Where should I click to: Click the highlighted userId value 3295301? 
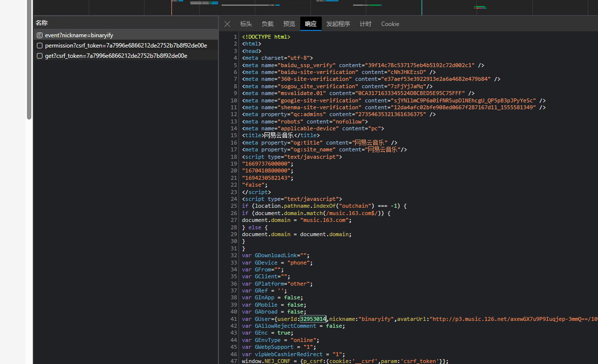coord(313,318)
